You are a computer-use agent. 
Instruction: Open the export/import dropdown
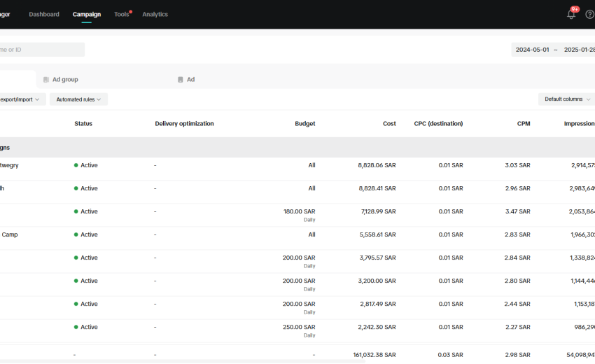tap(20, 99)
